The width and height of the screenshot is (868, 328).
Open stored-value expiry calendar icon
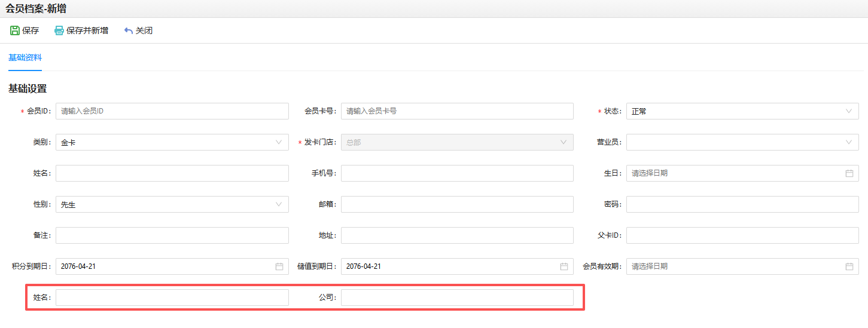click(x=564, y=266)
